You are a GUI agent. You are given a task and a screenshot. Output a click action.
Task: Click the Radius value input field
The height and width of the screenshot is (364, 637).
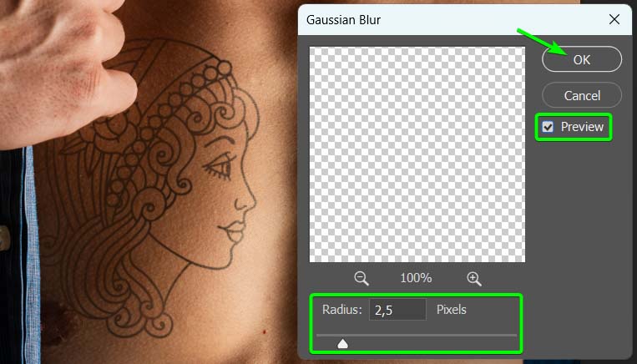coord(399,311)
